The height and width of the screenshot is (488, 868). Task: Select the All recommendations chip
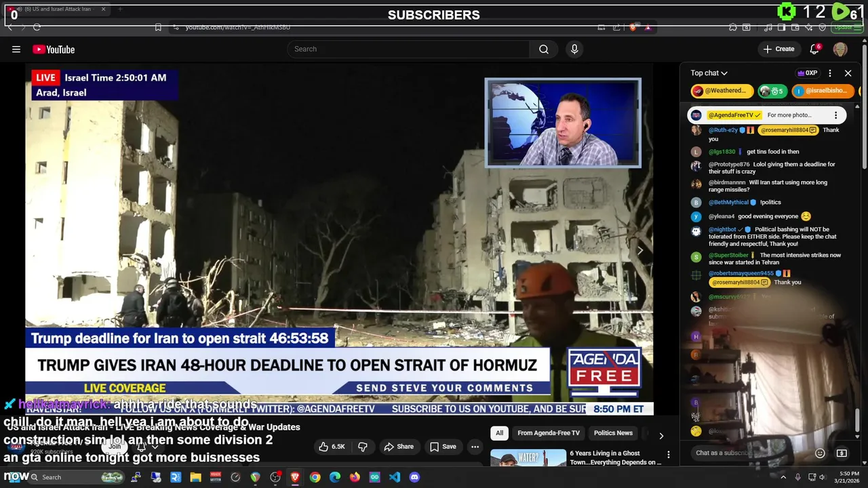tap(500, 433)
